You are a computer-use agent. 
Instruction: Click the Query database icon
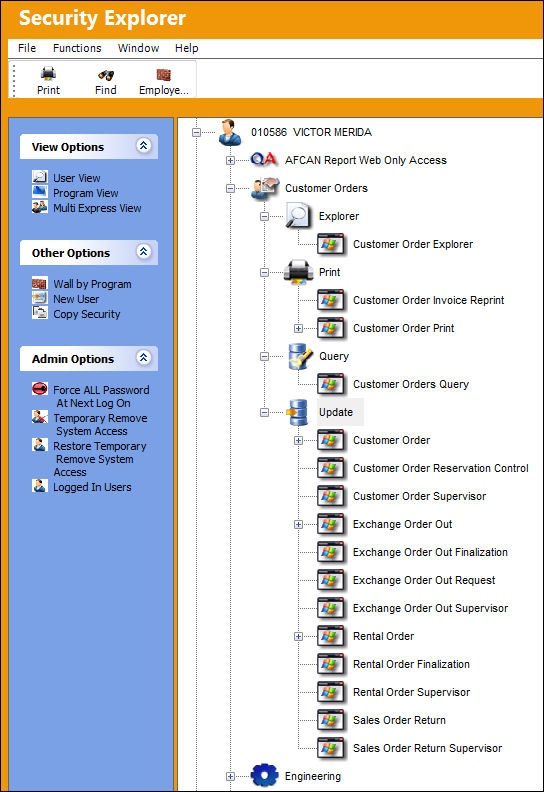pos(300,356)
